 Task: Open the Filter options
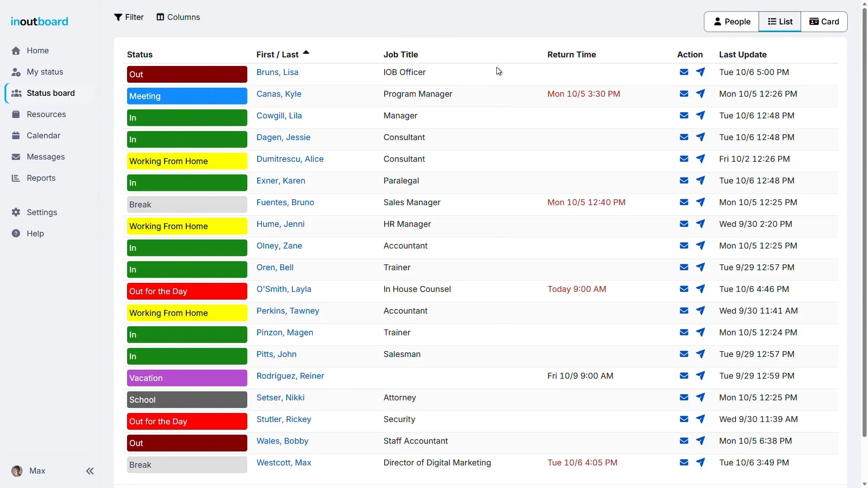tap(129, 17)
